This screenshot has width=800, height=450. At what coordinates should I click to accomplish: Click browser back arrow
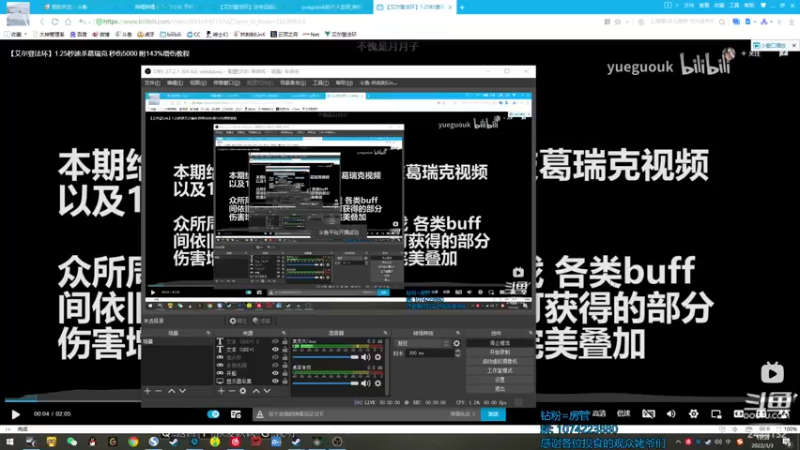[x=42, y=22]
